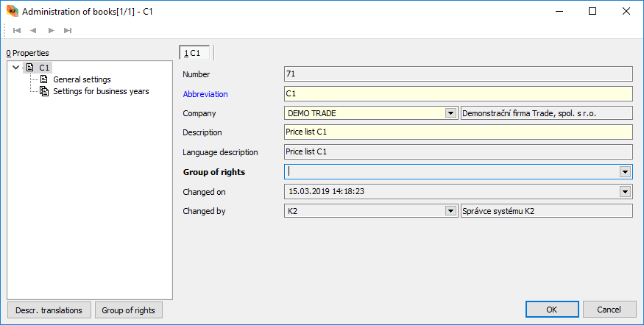Click the K2 application icon in title bar
This screenshot has height=325, width=644.
coord(11,12)
